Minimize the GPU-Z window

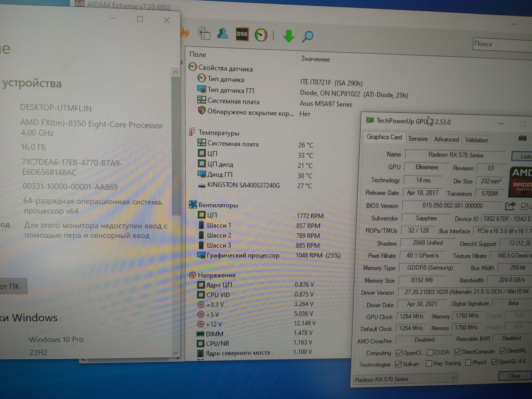501,123
